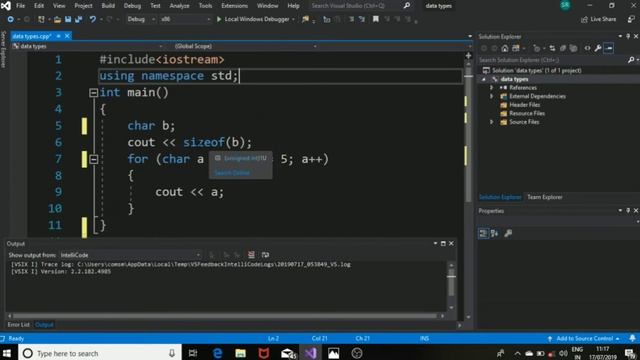
Task: Select Header Files folder in Solution Explorer
Action: [x=524, y=105]
